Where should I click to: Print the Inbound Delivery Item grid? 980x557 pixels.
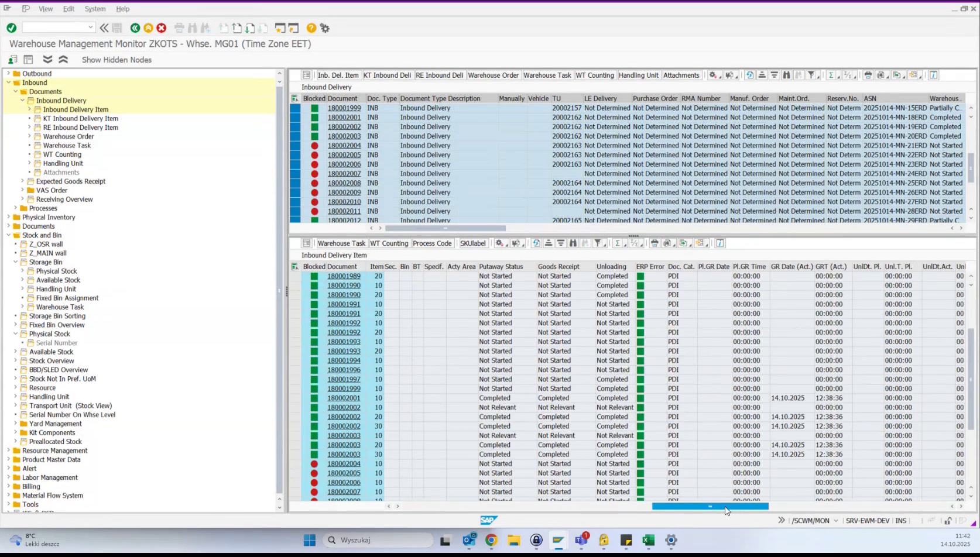(655, 243)
